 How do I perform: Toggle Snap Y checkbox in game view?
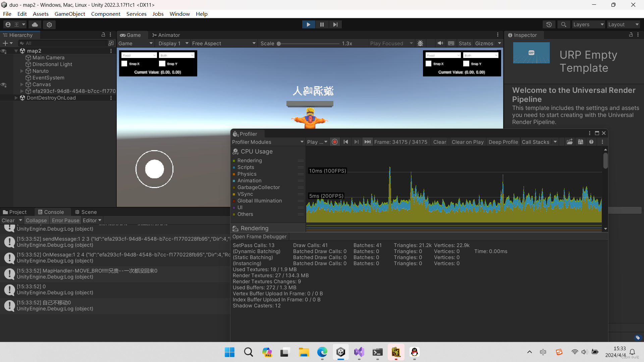[163, 63]
